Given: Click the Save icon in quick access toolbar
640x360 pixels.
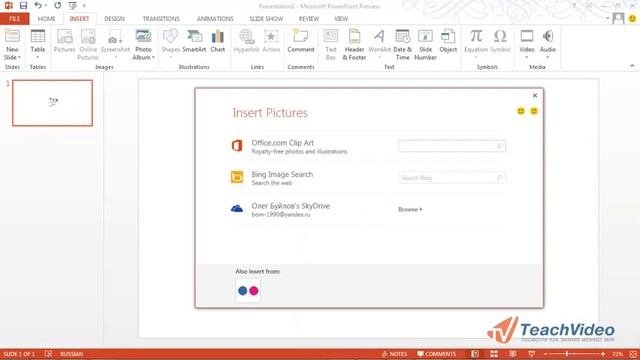Looking at the screenshot, I should 23,6.
